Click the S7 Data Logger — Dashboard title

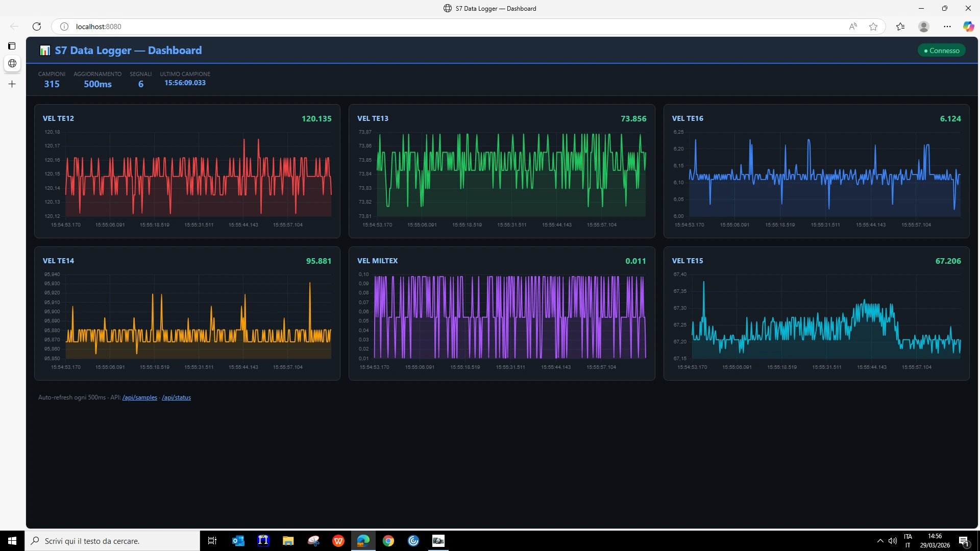point(128,50)
